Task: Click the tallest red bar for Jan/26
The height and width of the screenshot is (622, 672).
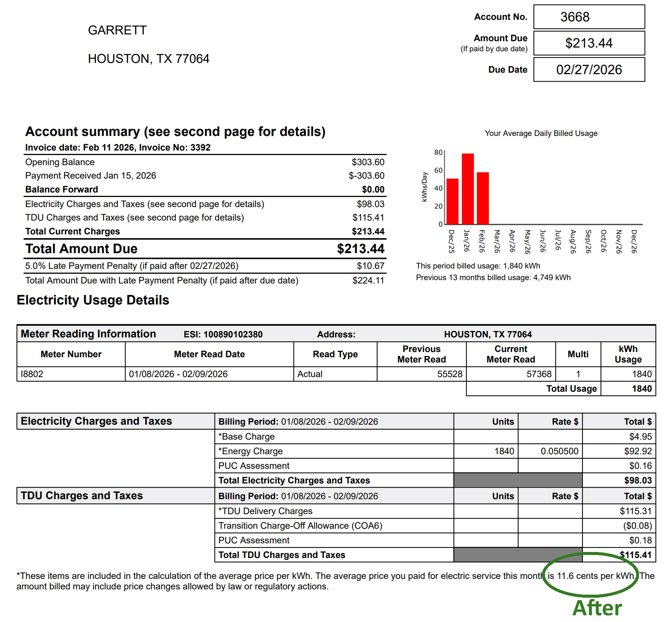Action: (x=467, y=188)
